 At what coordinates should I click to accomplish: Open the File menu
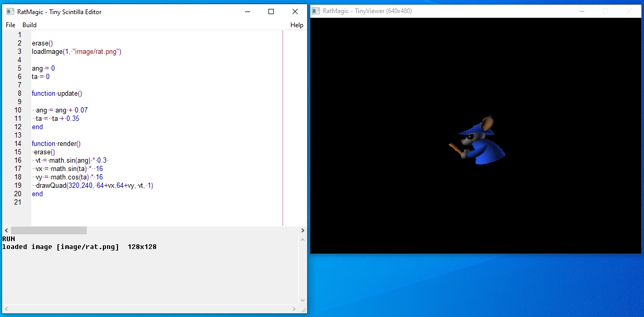[10, 25]
